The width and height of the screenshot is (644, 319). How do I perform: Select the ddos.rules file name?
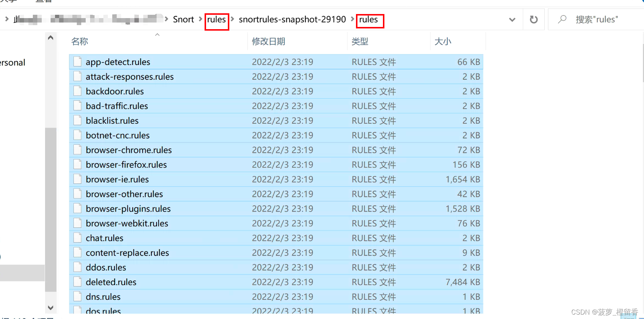pos(106,267)
